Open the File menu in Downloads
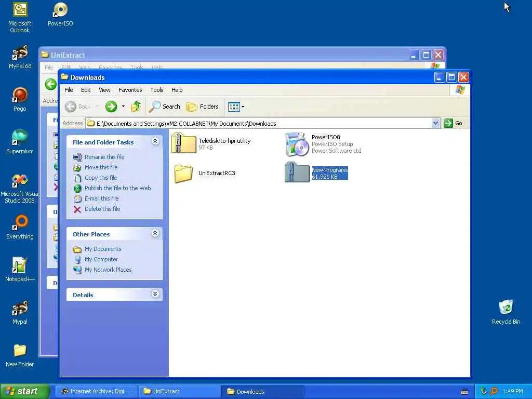The width and height of the screenshot is (532, 399). 69,90
